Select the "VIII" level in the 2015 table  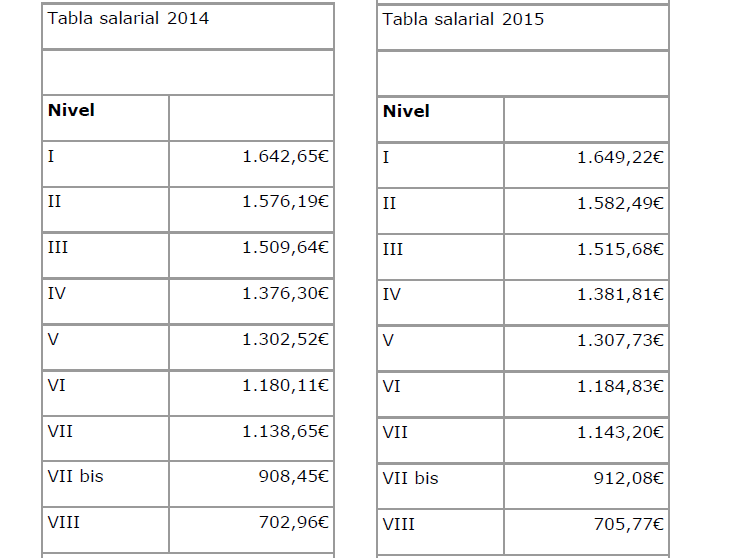[399, 523]
